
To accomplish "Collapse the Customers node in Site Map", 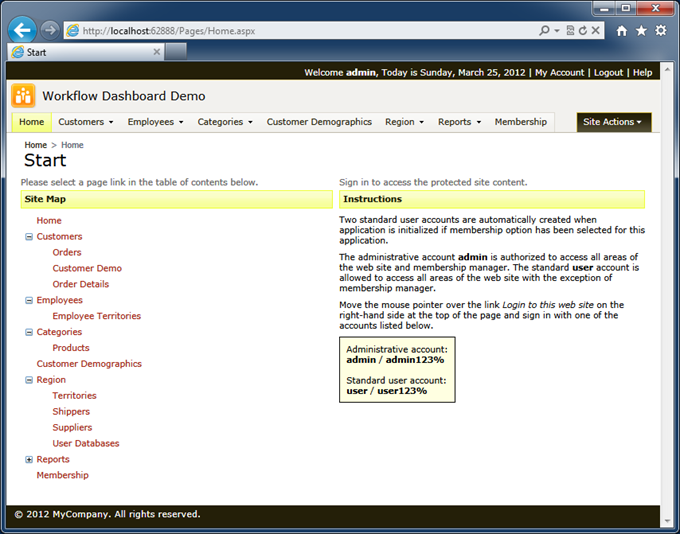I will (29, 237).
